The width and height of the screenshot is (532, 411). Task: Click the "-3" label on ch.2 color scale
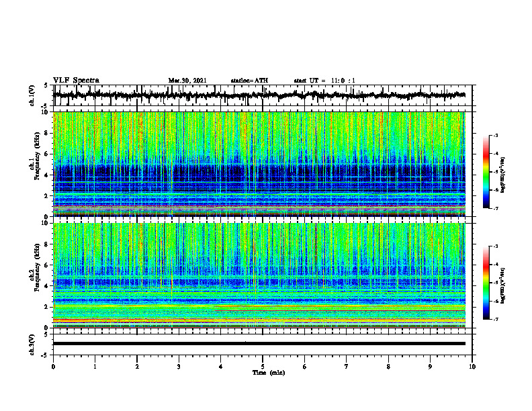pyautogui.click(x=495, y=246)
